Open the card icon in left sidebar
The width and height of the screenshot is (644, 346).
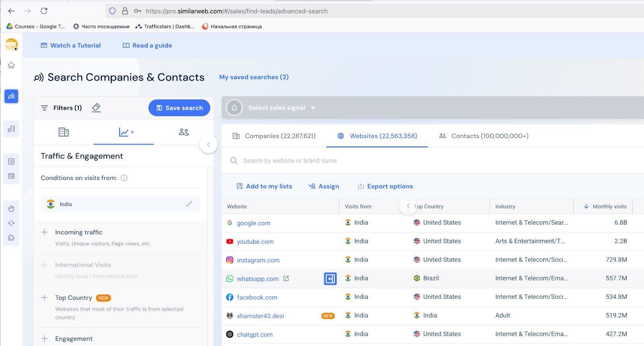tap(11, 176)
